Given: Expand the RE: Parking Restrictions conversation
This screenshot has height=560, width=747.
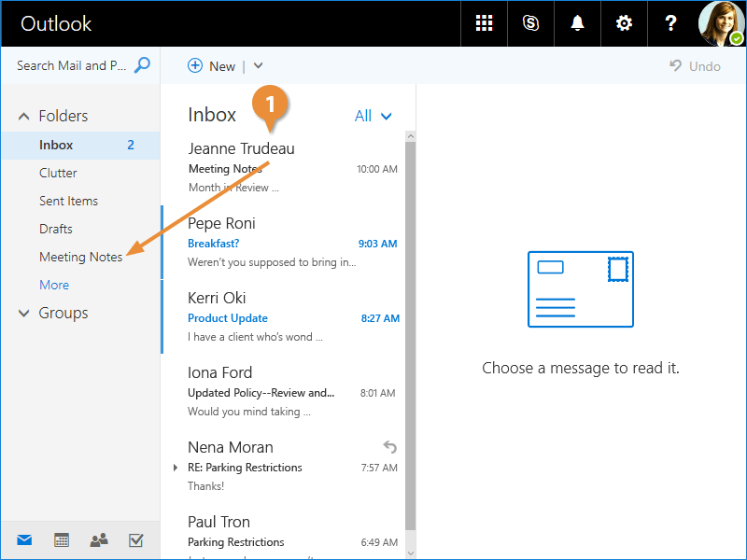Looking at the screenshot, I should (x=176, y=468).
